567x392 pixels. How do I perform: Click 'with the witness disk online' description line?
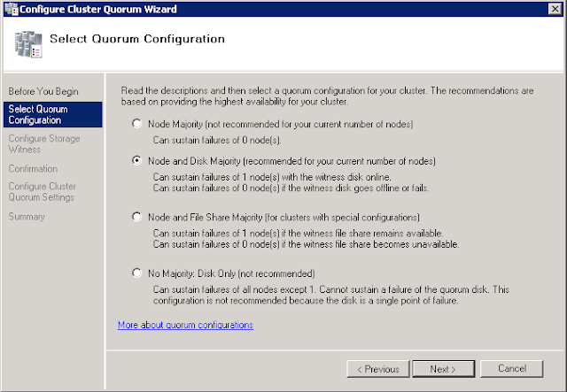(272, 177)
